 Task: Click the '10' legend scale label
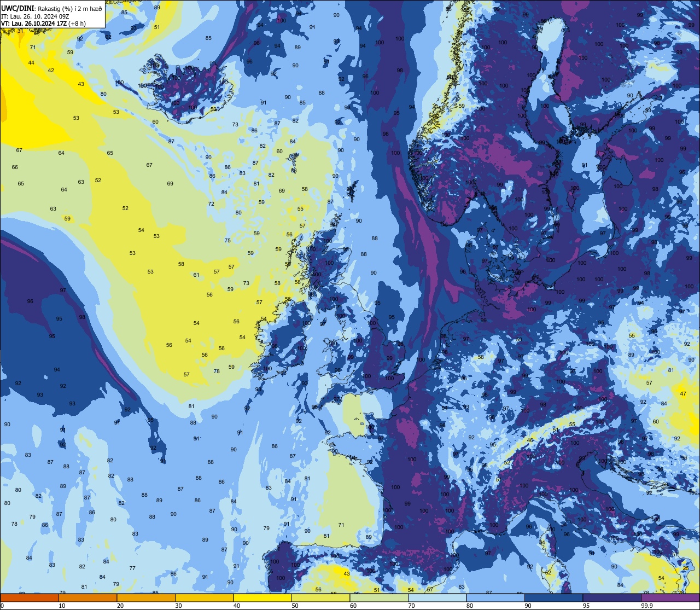coord(62,606)
